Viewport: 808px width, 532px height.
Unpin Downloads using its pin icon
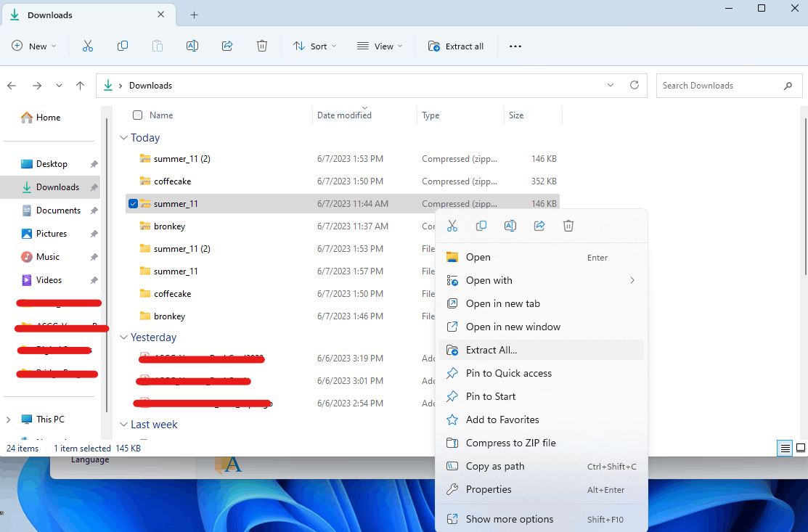(94, 187)
